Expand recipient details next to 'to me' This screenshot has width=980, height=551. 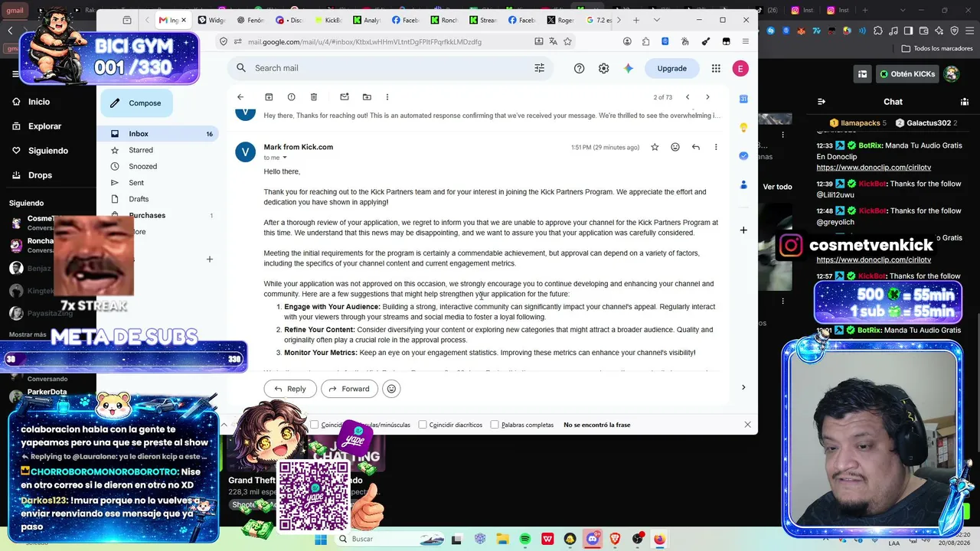[x=285, y=158]
